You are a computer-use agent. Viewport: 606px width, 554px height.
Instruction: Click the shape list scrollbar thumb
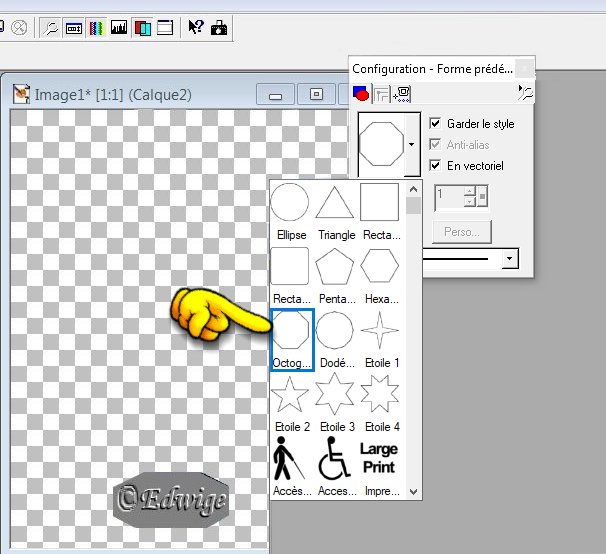(x=414, y=205)
